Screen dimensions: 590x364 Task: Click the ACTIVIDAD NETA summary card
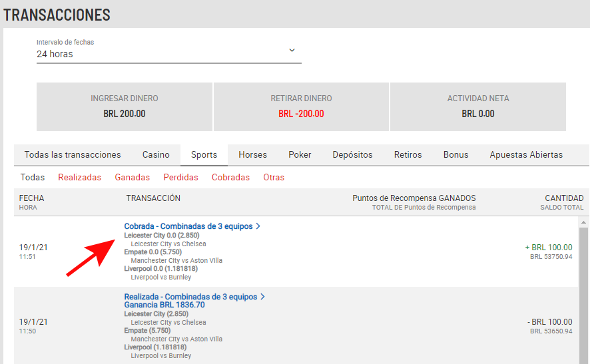coord(478,106)
